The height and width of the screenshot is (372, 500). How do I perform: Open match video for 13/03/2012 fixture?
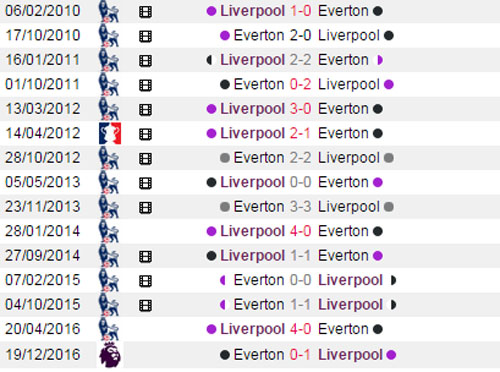pyautogui.click(x=145, y=110)
